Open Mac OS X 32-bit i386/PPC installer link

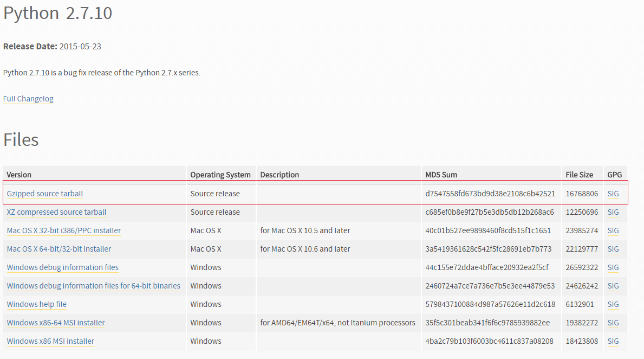(x=64, y=230)
